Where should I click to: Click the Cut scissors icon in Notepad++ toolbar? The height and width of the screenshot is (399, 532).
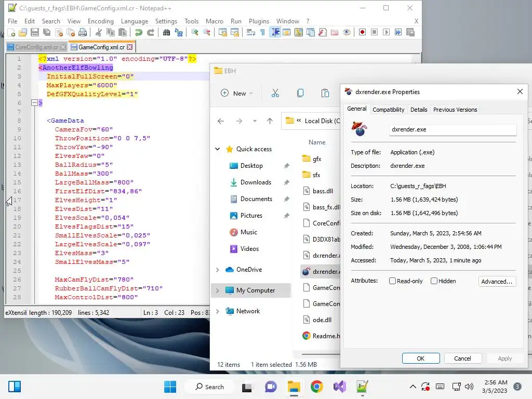point(98,32)
